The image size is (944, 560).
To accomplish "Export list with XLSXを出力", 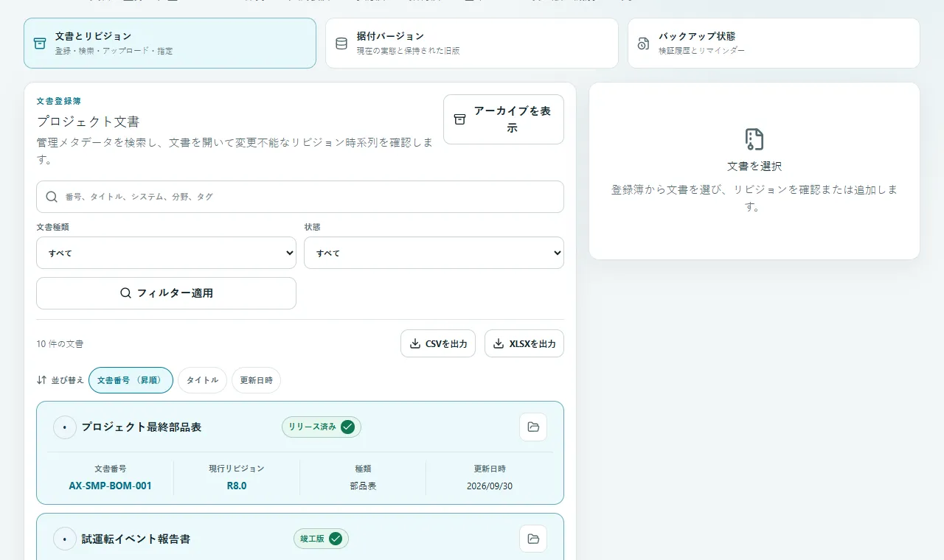I will tap(524, 343).
